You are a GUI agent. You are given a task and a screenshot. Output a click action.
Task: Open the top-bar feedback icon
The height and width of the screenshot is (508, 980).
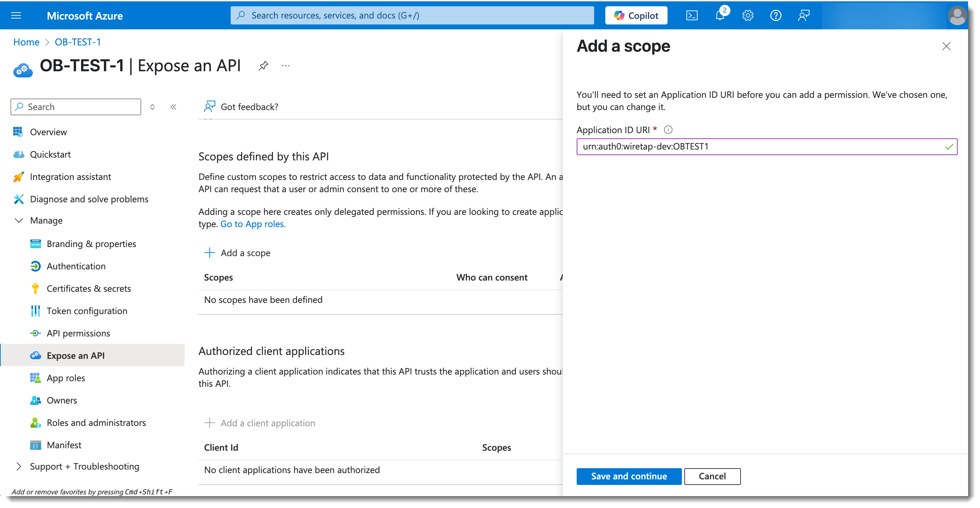[804, 16]
